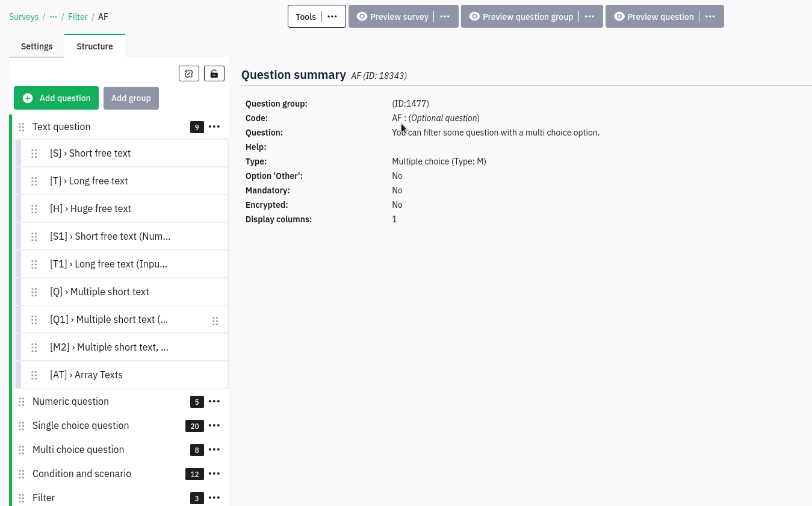The height and width of the screenshot is (506, 812).
Task: Click the eye icon on Preview question group
Action: point(474,17)
